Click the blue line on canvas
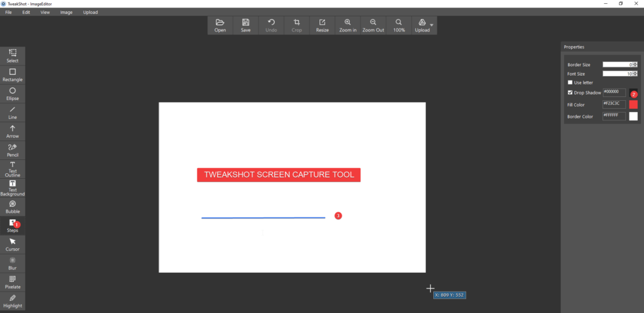 (264, 217)
